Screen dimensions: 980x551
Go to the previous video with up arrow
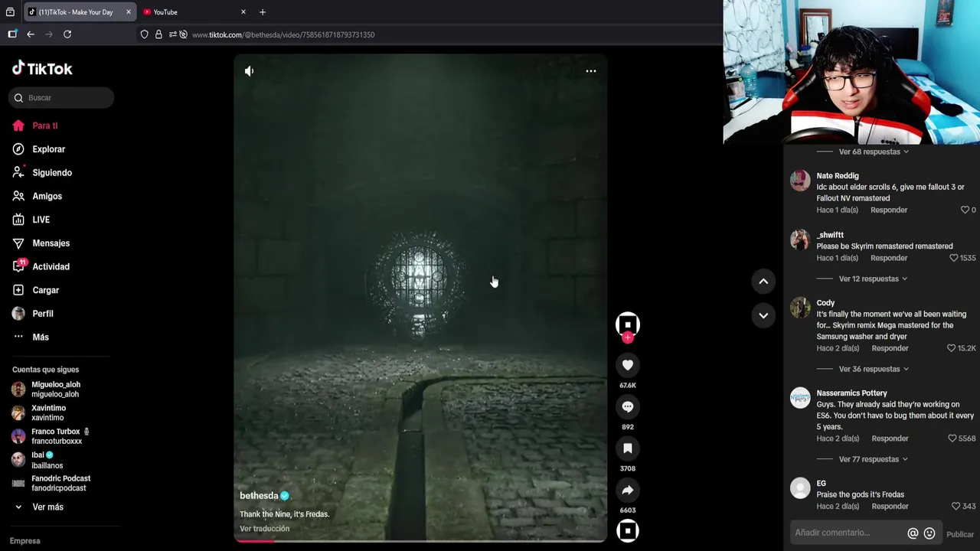pos(763,282)
